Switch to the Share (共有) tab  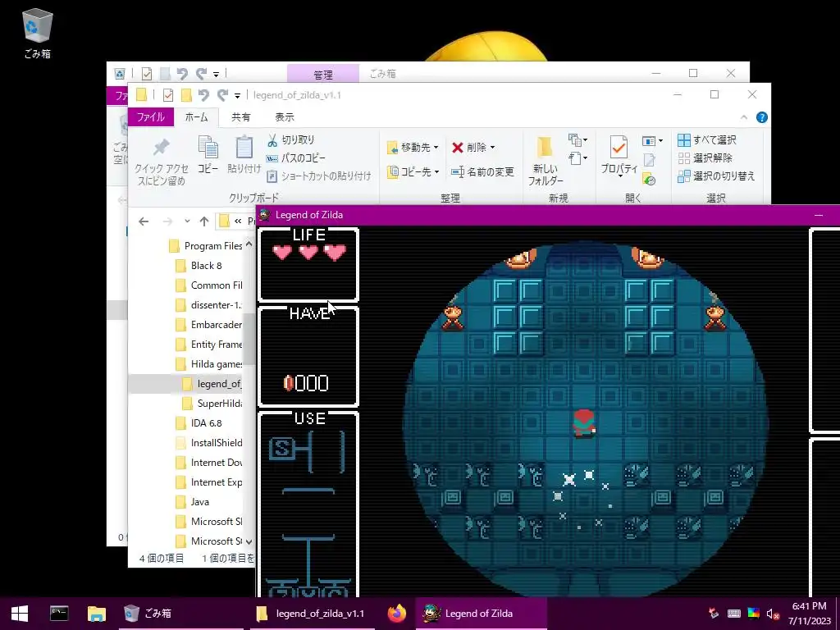pos(240,116)
